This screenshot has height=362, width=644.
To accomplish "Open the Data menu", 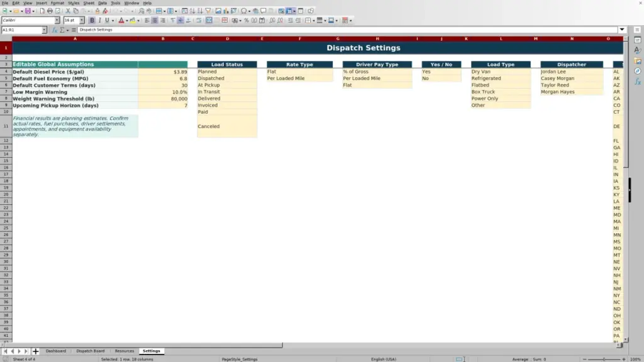I will (103, 3).
